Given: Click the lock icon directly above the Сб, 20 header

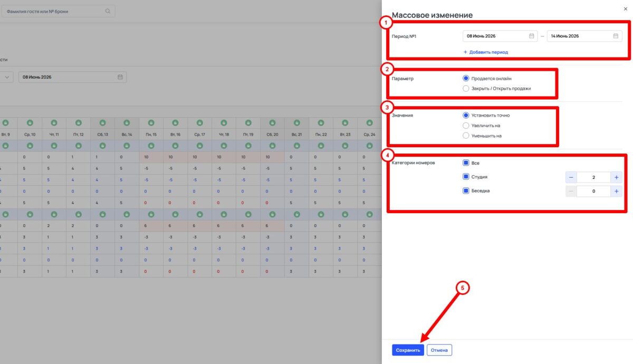Looking at the screenshot, I should point(273,122).
